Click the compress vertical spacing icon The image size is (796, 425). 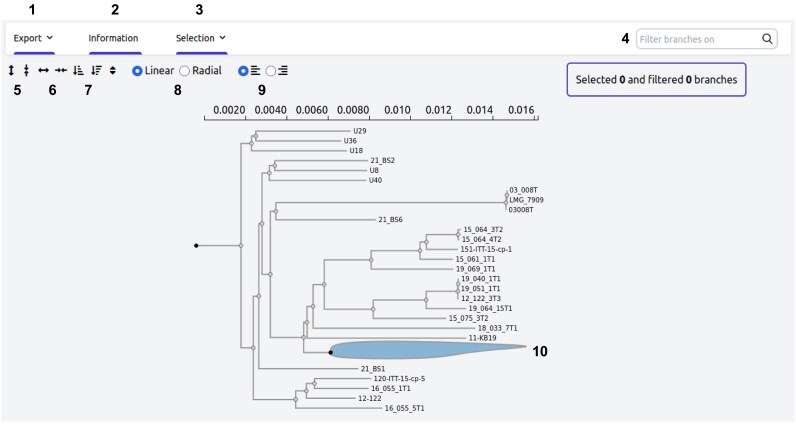tap(26, 71)
